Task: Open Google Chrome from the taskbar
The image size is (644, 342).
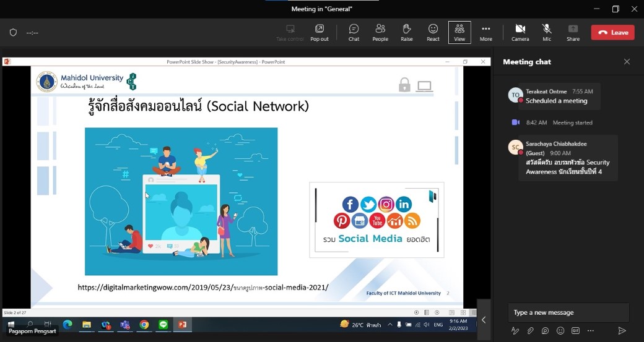Action: pos(144,325)
